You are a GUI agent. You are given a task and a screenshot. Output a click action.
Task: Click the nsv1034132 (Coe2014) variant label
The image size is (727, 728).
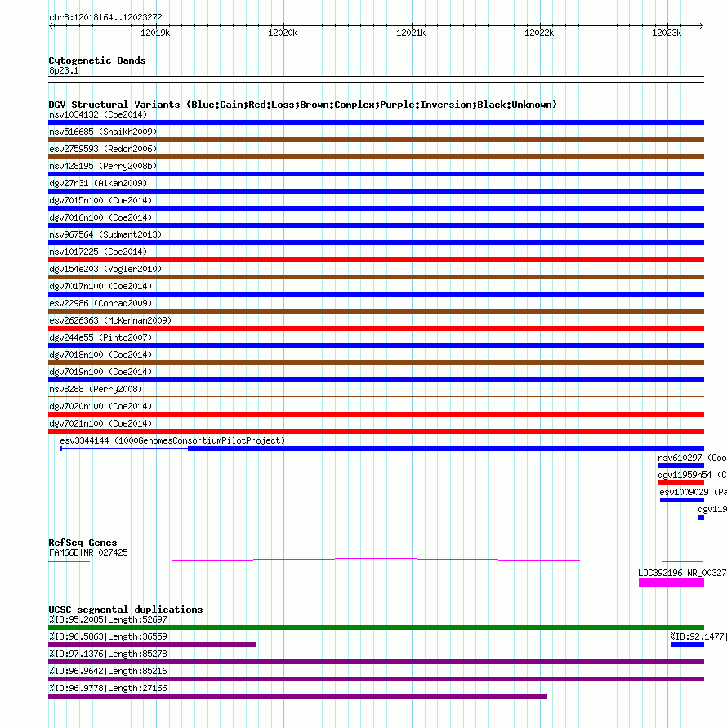point(98,114)
